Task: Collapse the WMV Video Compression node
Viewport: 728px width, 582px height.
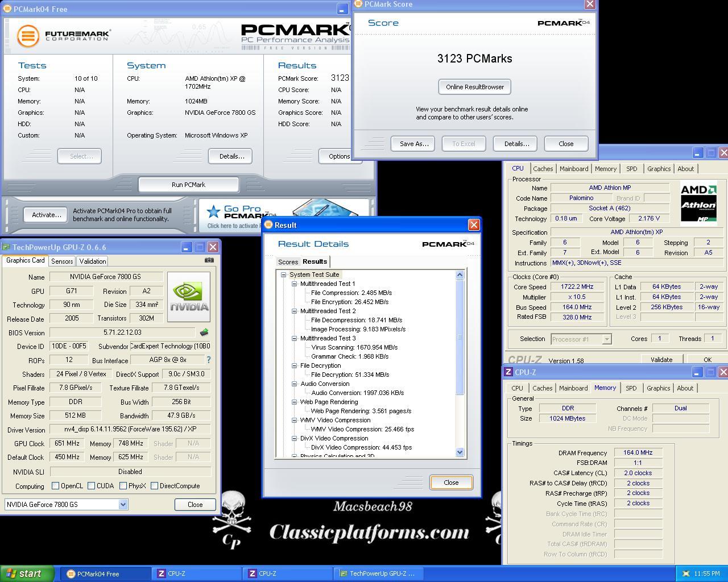Action: [x=294, y=420]
